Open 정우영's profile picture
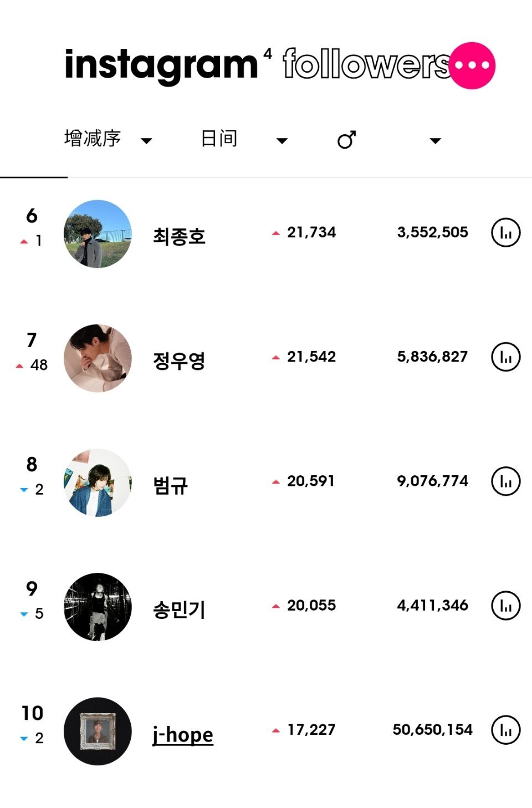 pyautogui.click(x=98, y=358)
